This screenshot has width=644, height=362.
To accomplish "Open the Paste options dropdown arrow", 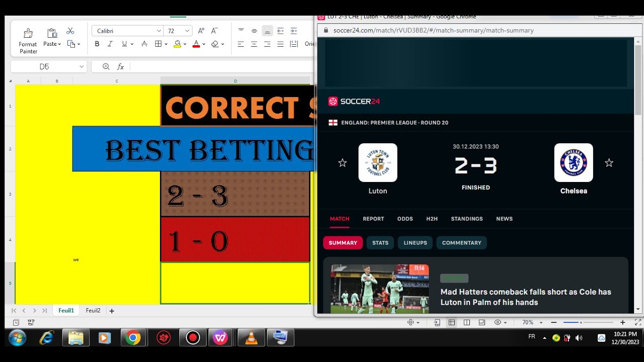I will [59, 44].
